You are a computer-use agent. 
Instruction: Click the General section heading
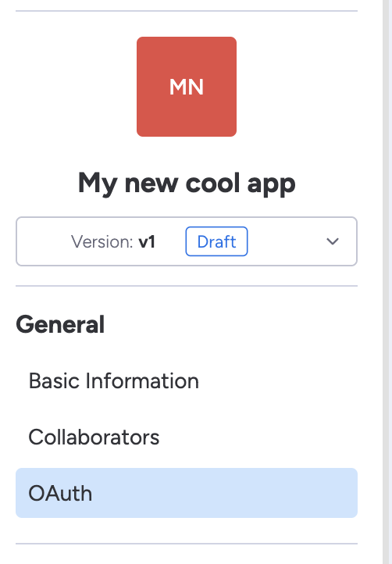pyautogui.click(x=60, y=324)
